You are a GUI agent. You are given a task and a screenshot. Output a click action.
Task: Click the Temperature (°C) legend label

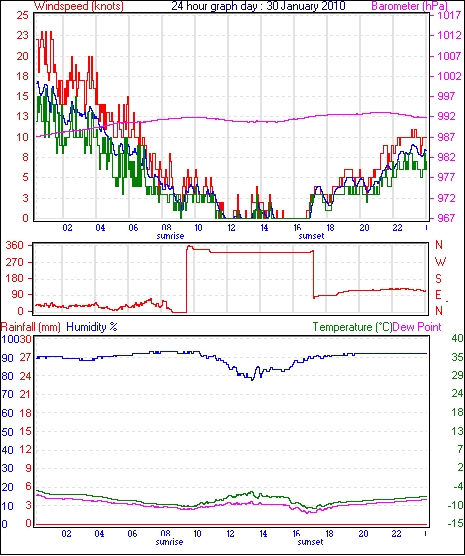tap(352, 327)
